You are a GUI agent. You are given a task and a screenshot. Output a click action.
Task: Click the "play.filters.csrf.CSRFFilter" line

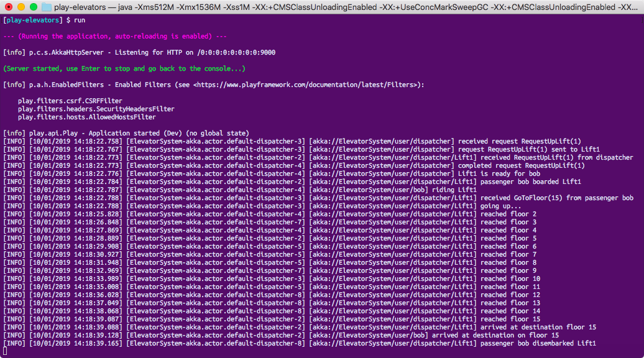70,101
